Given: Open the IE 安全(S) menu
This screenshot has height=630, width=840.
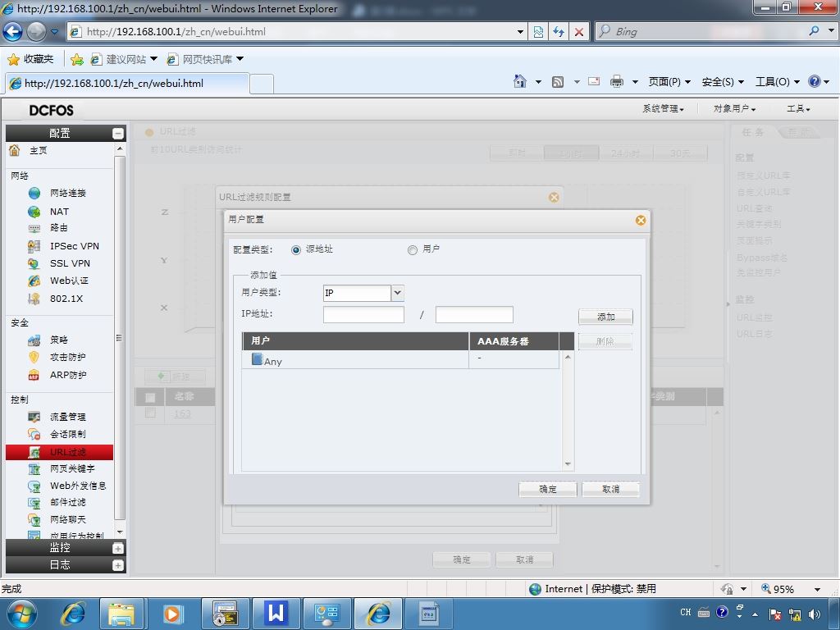Looking at the screenshot, I should (723, 81).
